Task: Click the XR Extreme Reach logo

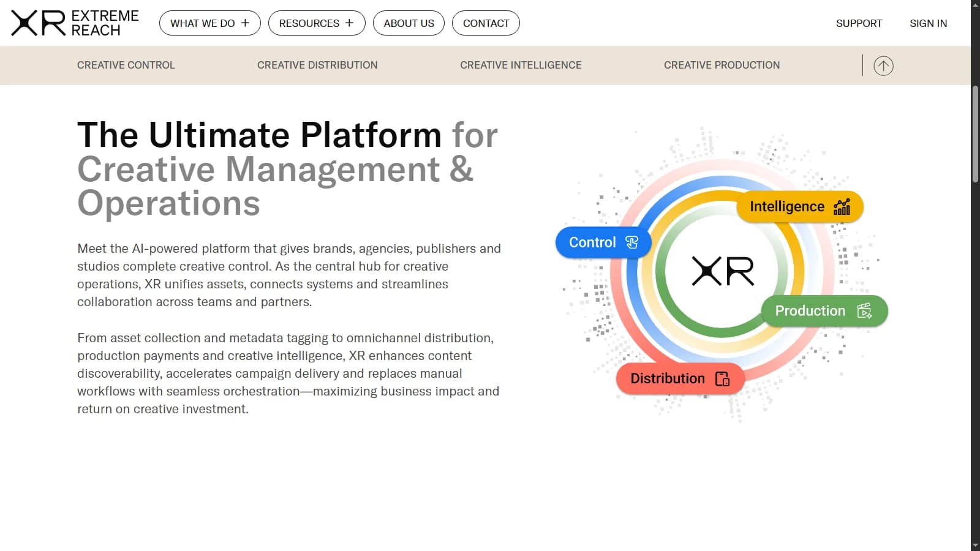Action: (75, 23)
